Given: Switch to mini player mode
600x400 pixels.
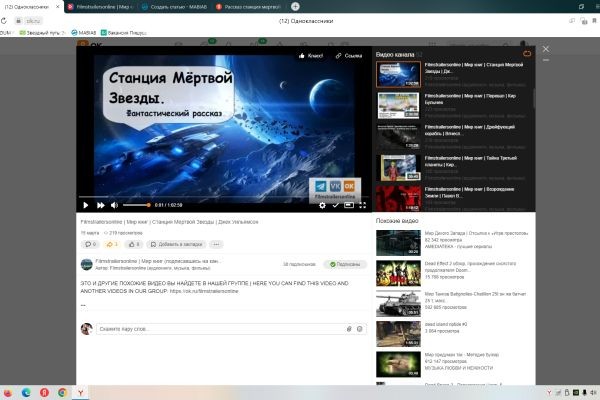Looking at the screenshot, I should 349,205.
